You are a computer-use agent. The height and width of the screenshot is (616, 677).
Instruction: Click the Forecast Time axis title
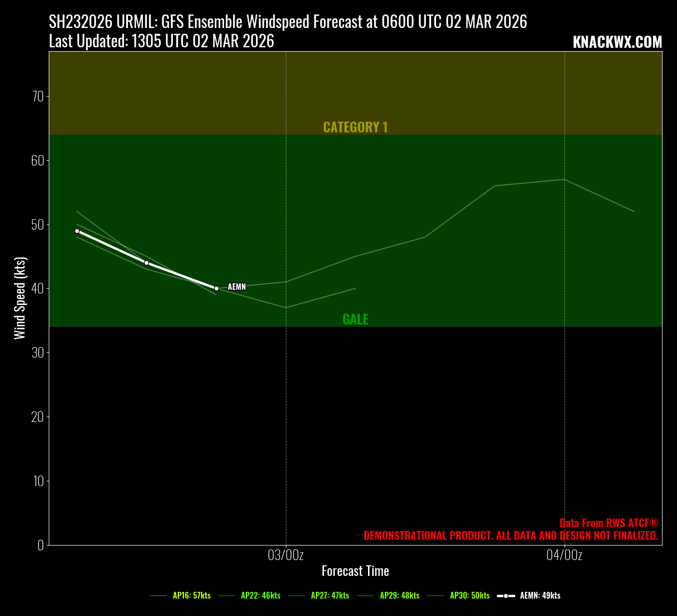[x=355, y=571]
